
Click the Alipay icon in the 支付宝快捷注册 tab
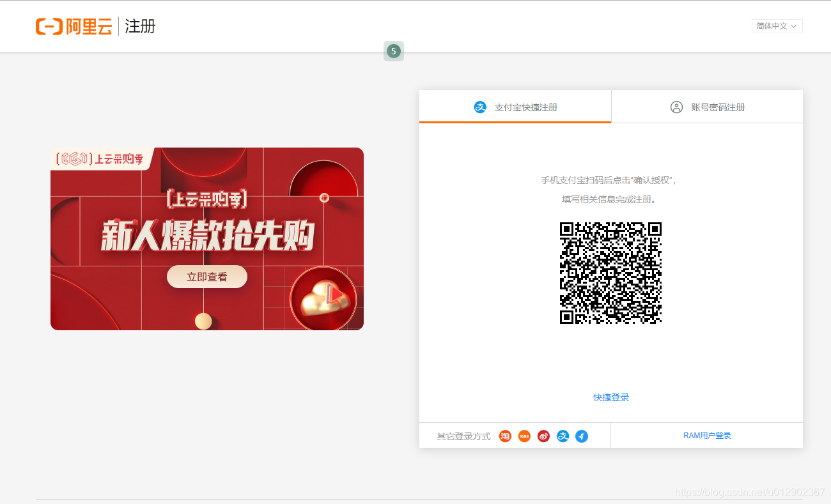click(x=480, y=107)
